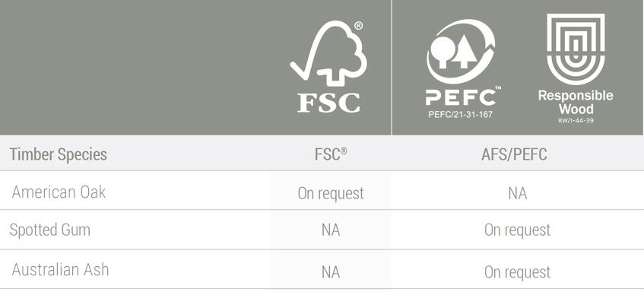
Task: Select the AFS/PEFC column header
Action: pyautogui.click(x=514, y=154)
